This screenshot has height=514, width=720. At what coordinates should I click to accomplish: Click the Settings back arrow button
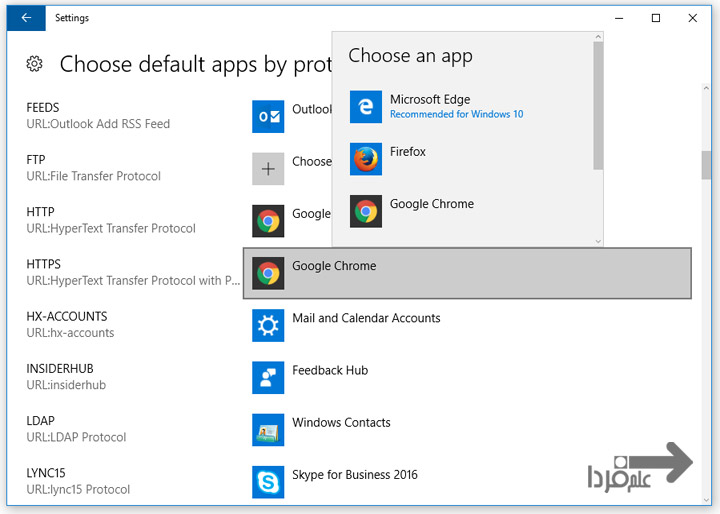tap(25, 17)
